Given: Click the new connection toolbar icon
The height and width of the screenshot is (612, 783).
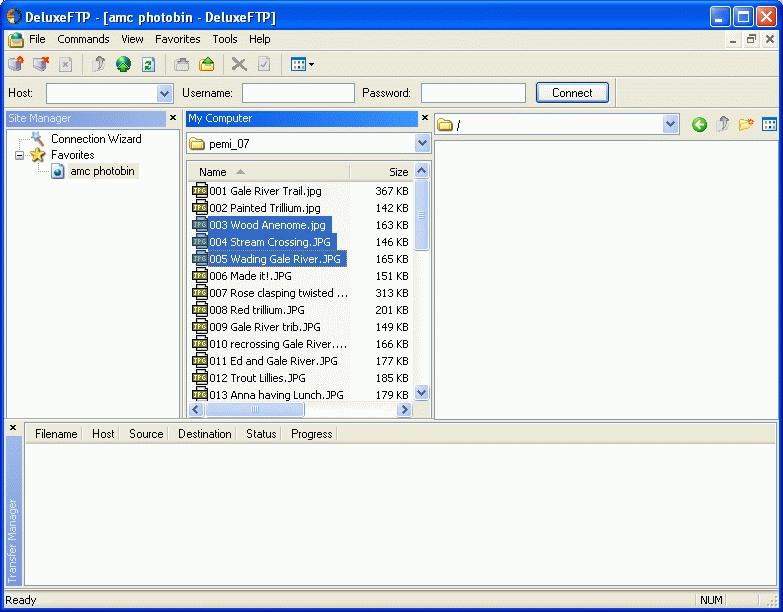Looking at the screenshot, I should (16, 64).
